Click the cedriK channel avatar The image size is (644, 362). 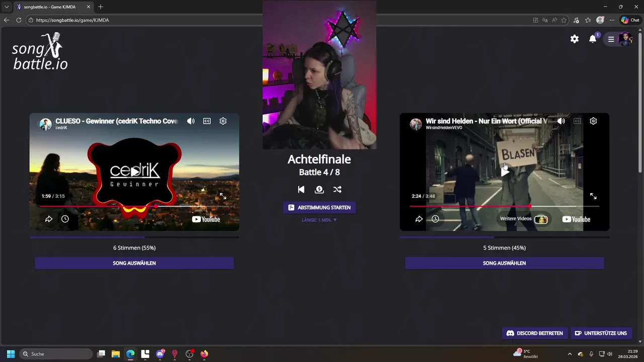[x=45, y=124]
